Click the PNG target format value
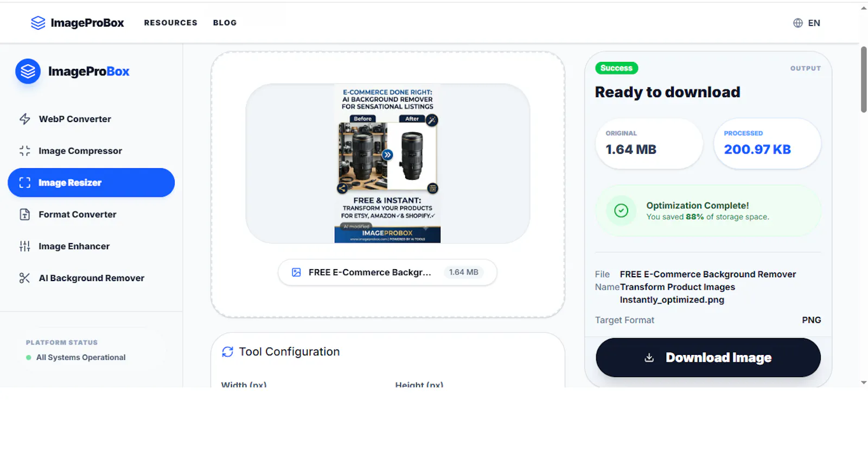Viewport: 868px width, 458px height. coord(812,320)
